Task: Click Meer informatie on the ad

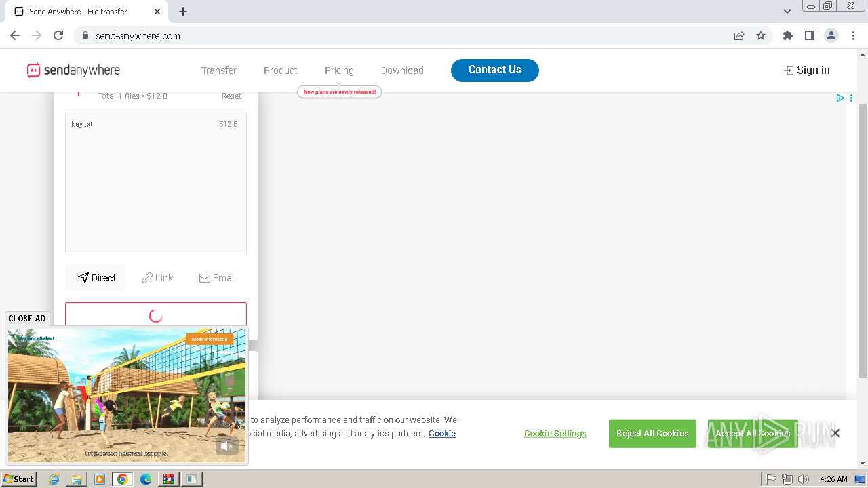Action: click(210, 339)
